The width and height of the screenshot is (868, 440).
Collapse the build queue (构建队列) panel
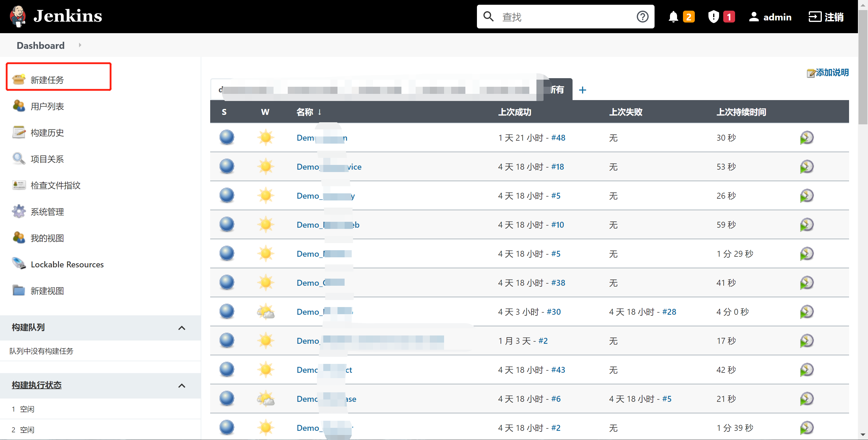point(181,328)
